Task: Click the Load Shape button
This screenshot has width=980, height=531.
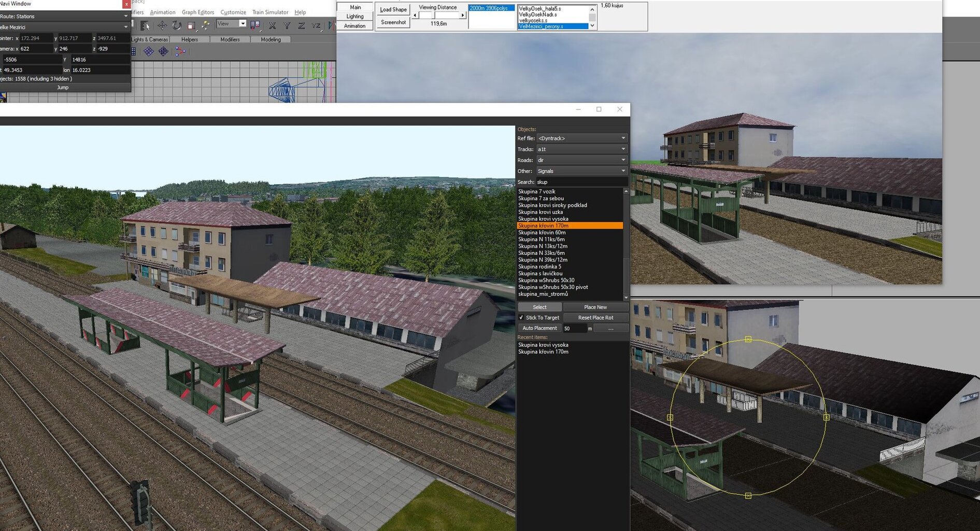Action: point(393,9)
